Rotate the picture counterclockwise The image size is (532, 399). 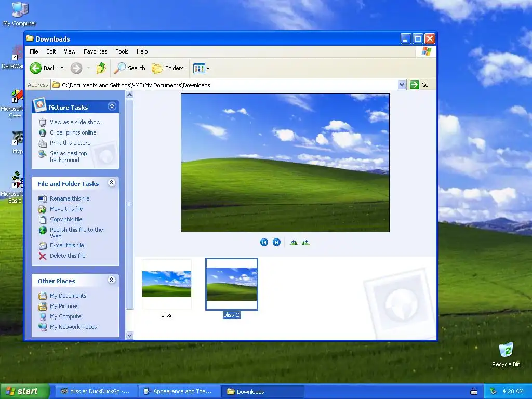click(305, 242)
